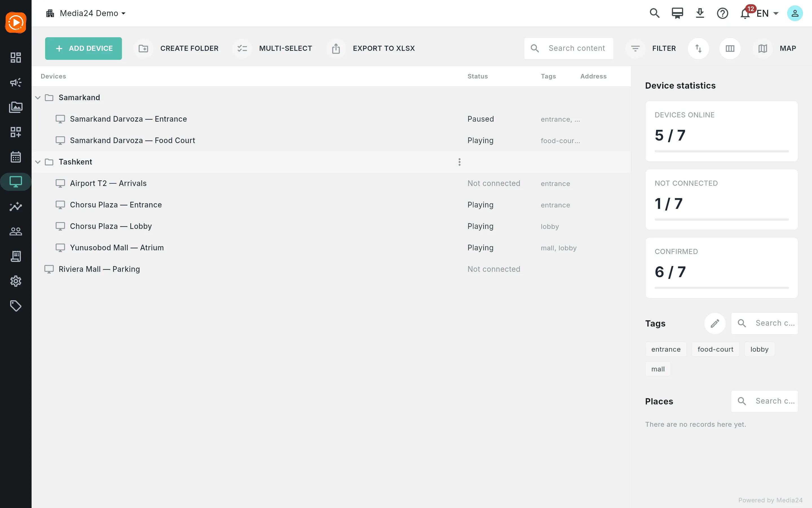Open the Media24 logo home

click(x=16, y=23)
